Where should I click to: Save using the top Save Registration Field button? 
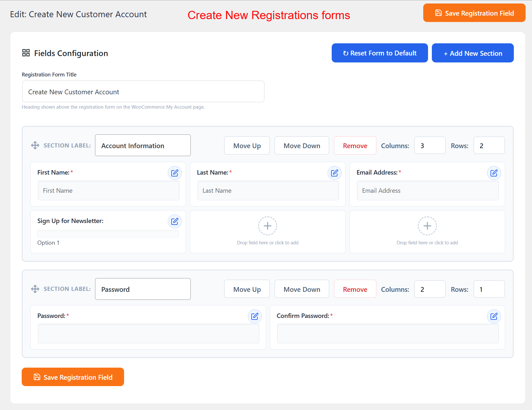coord(474,13)
